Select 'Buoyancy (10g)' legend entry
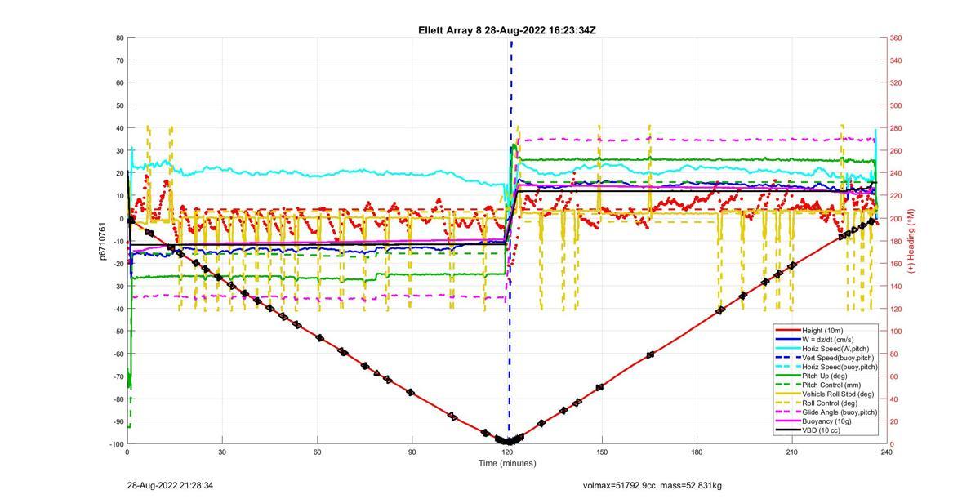 click(x=827, y=421)
